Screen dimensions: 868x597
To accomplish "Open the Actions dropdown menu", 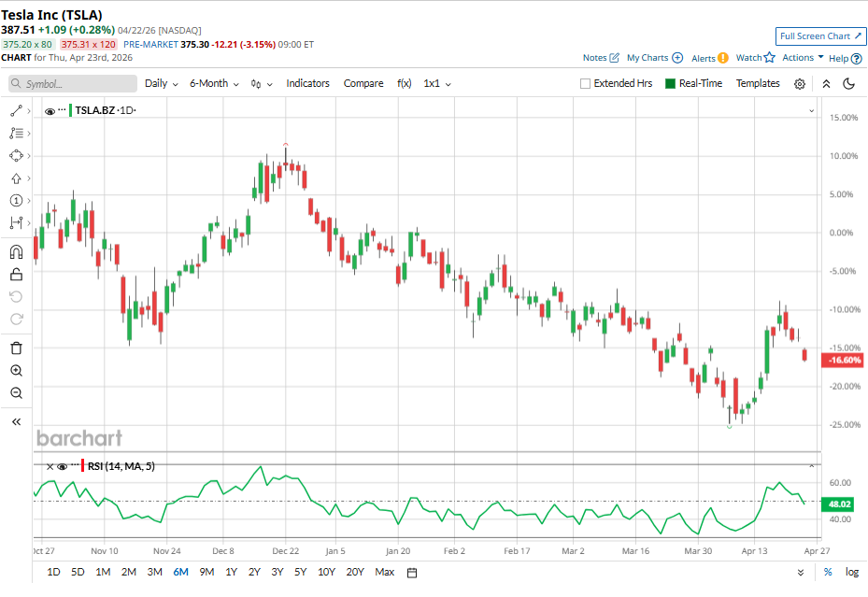I will coord(803,58).
